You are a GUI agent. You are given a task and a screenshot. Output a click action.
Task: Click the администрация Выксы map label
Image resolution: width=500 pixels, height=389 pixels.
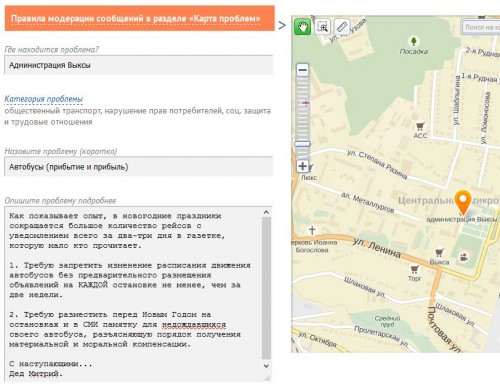tap(462, 219)
